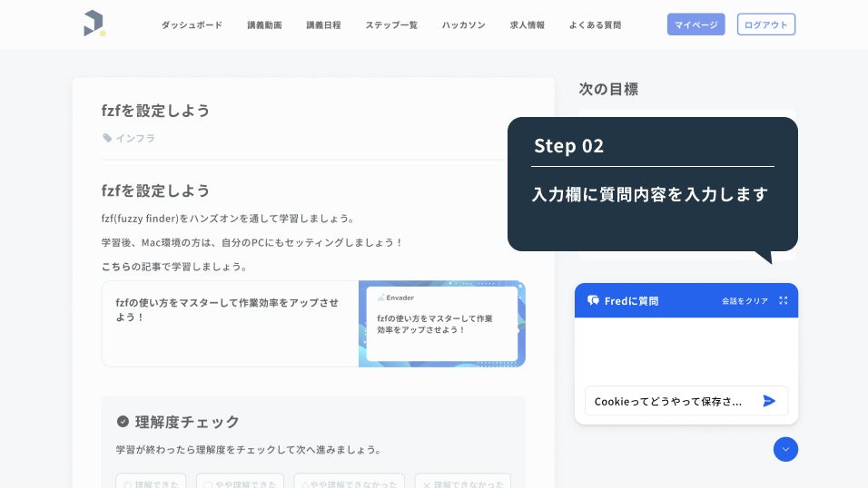Open the fzf article link card
The image size is (868, 488).
point(313,324)
